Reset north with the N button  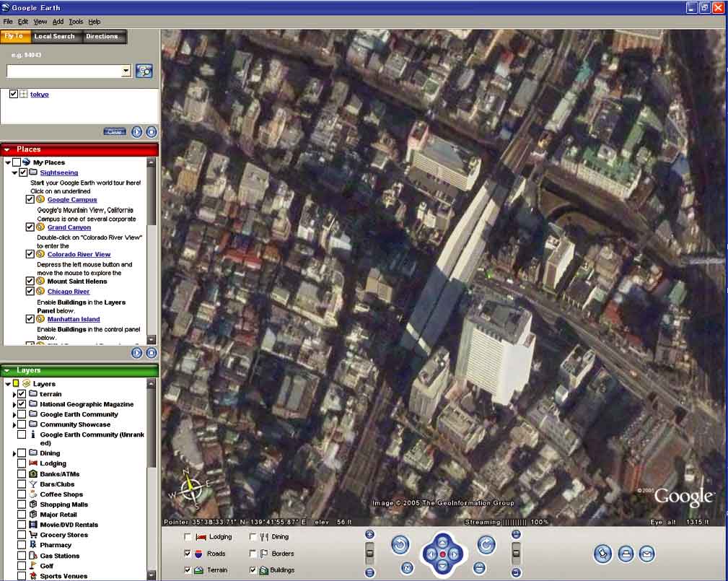(x=407, y=567)
